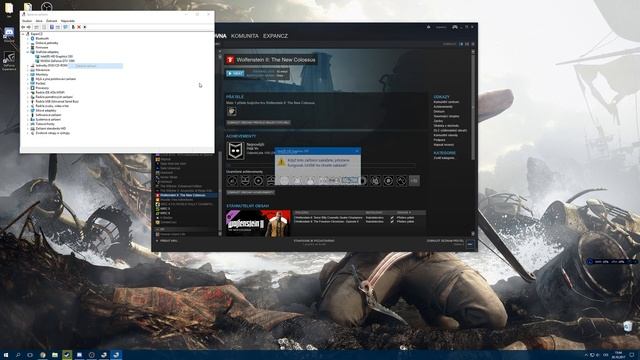
Task: Open the Windows Start menu
Action: click(x=6, y=355)
